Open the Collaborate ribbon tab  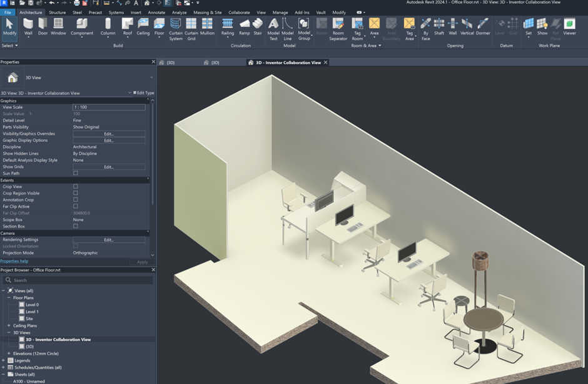pos(238,13)
